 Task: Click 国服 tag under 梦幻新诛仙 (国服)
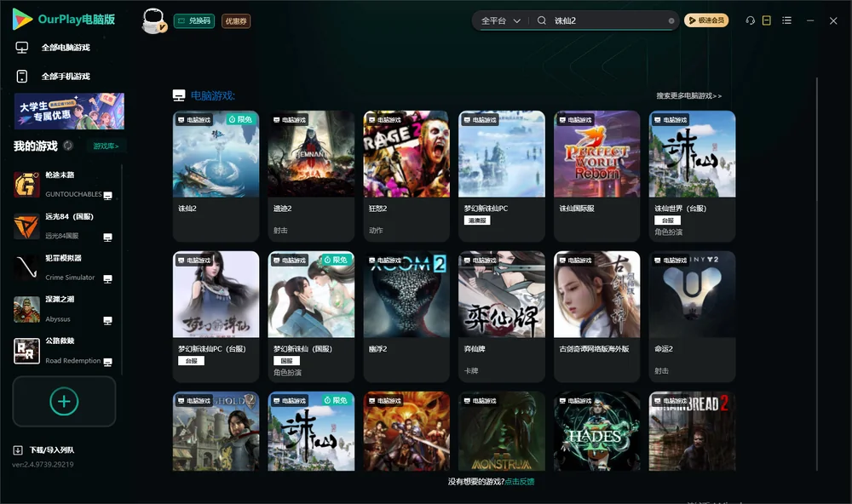click(x=286, y=361)
